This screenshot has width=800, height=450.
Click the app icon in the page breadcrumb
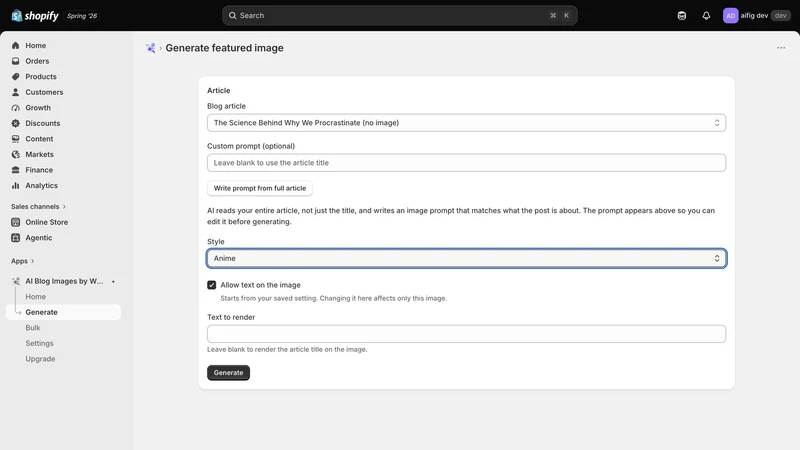[x=150, y=48]
